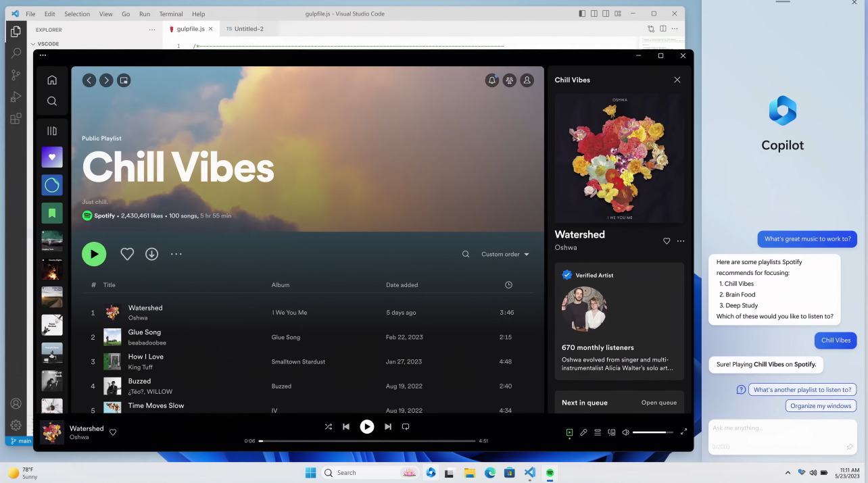
Task: Click Open queue link
Action: coord(659,403)
